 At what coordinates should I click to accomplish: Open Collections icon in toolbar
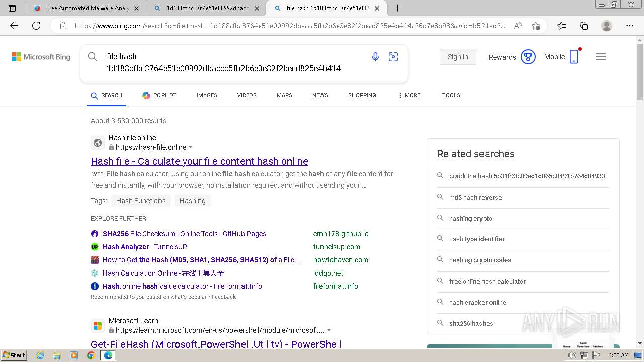click(584, 26)
